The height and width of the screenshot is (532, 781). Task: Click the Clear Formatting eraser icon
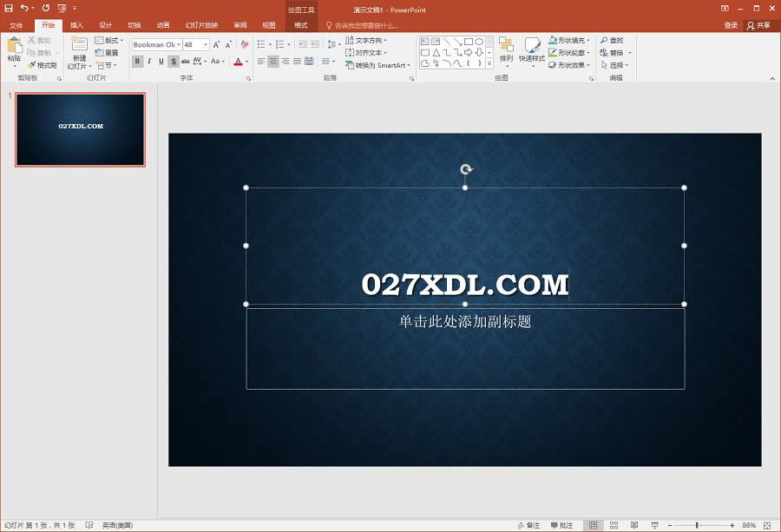[x=244, y=45]
